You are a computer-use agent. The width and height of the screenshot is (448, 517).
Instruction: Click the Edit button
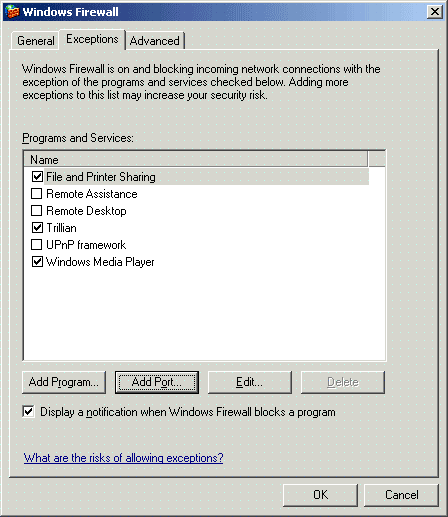(250, 382)
